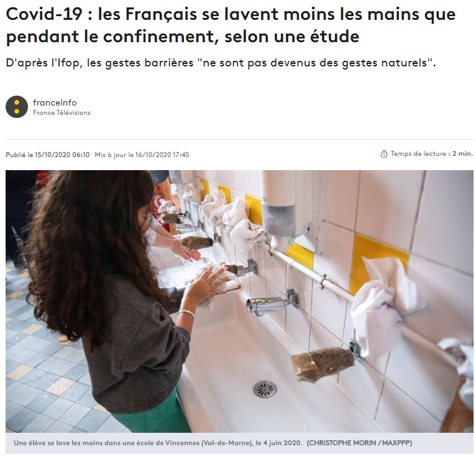Click the word Covid-19 in the headline
The image size is (476, 457).
[x=44, y=14]
